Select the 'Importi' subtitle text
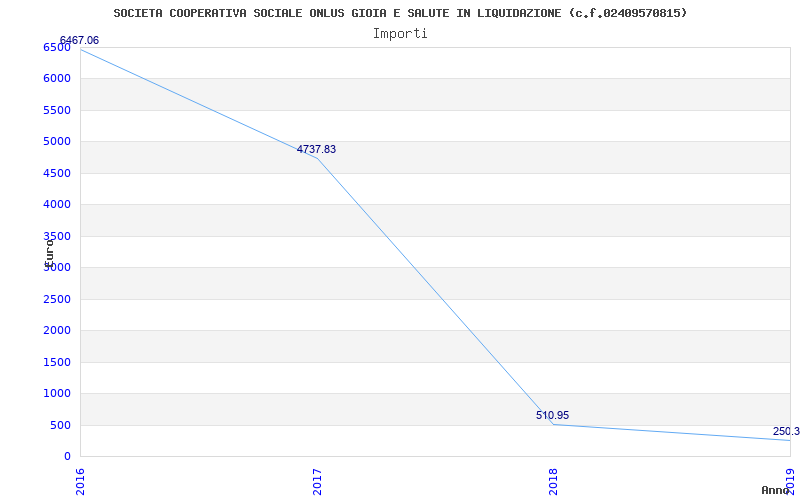Viewport: 800px width, 500px height. click(x=400, y=34)
